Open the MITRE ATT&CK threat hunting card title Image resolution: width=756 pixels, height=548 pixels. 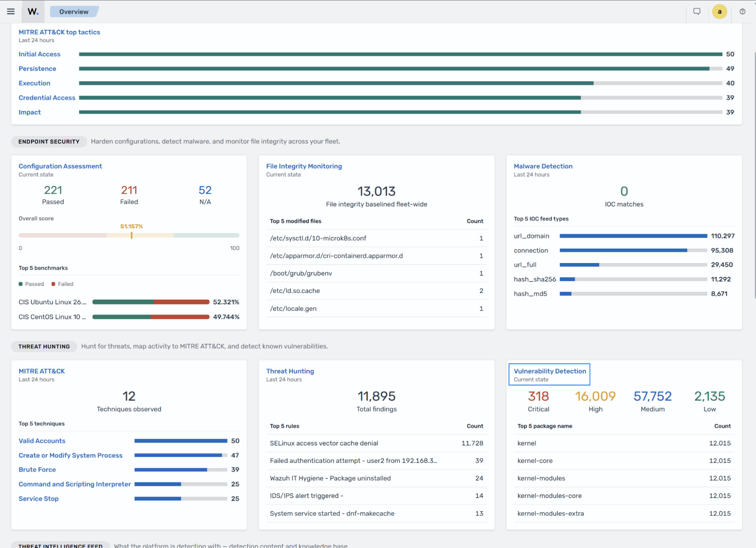(42, 371)
